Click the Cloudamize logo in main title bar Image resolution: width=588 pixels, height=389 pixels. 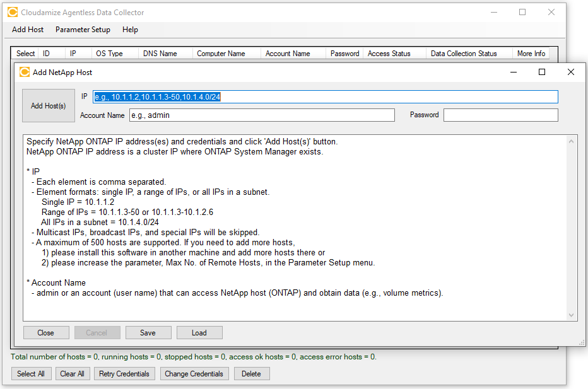12,12
